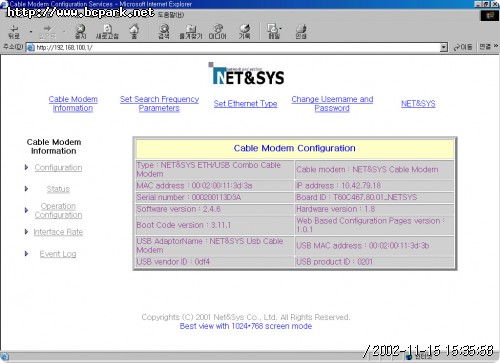500x363 pixels.
Task: Open Set Search Frequency Parameters link
Action: tap(159, 104)
